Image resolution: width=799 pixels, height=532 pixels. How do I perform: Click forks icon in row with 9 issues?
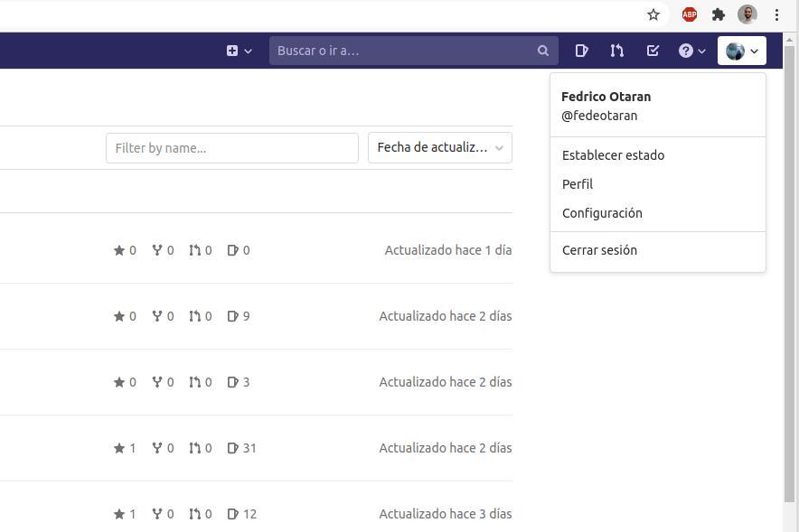click(157, 316)
